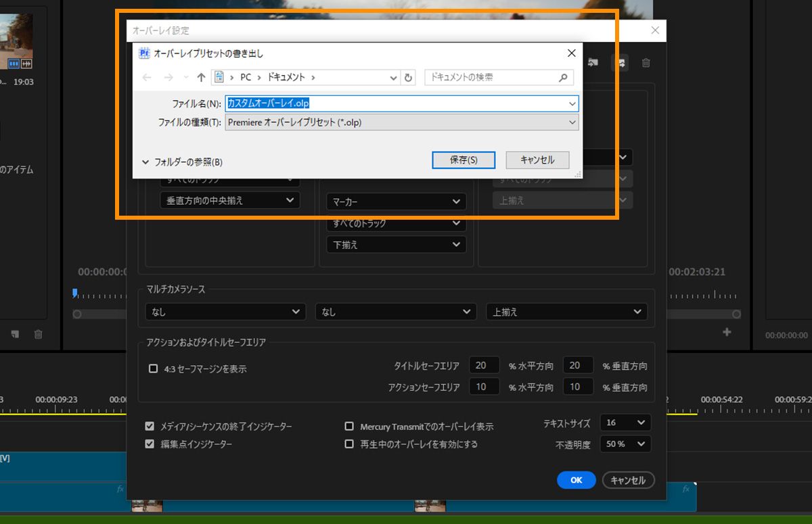
Task: Click right handle of monitor zoom scrollbar
Action: pyautogui.click(x=736, y=314)
